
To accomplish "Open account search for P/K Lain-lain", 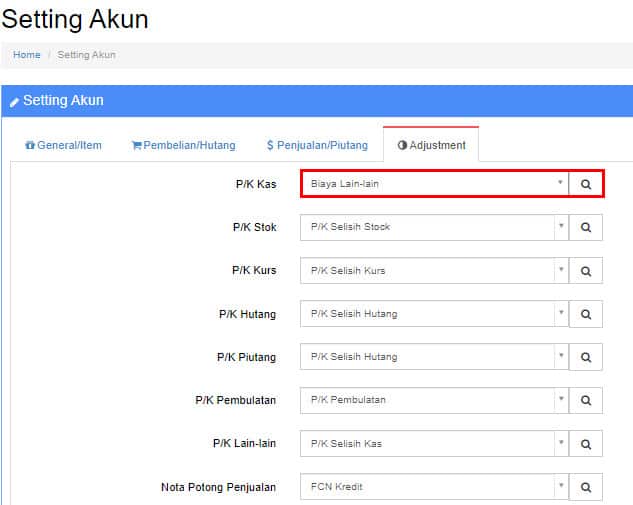I will coord(585,444).
